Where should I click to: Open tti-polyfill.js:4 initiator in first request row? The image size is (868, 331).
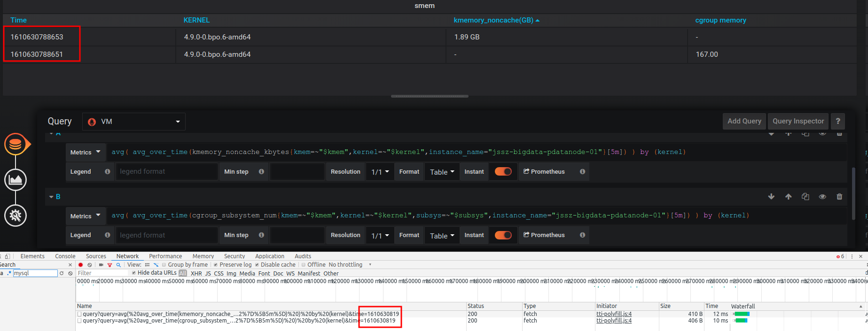pos(614,314)
